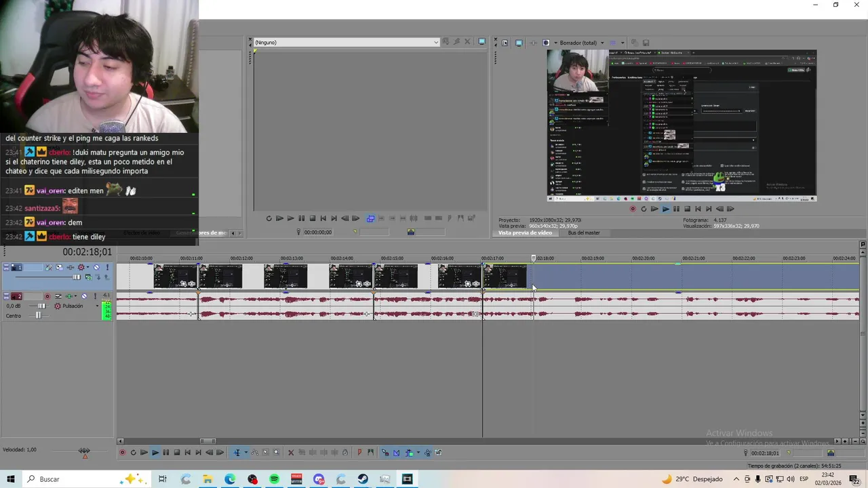
Task: Switch to the Bus del master tab
Action: 584,232
